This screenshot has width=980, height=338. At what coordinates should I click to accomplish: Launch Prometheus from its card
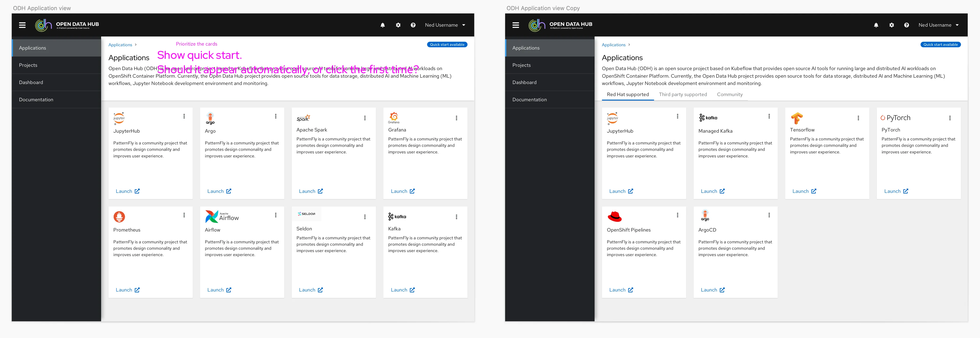point(127,290)
